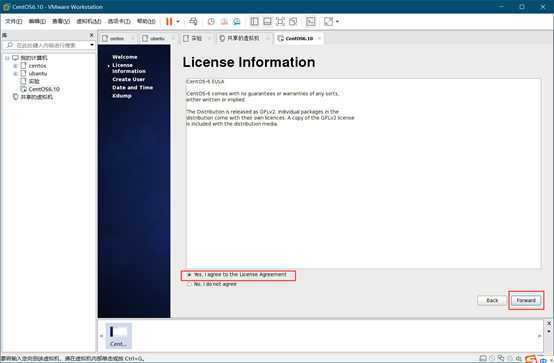Image resolution: width=554 pixels, height=363 pixels.
Task: Revert to previous snapshot toolbar icon
Action: click(224, 22)
